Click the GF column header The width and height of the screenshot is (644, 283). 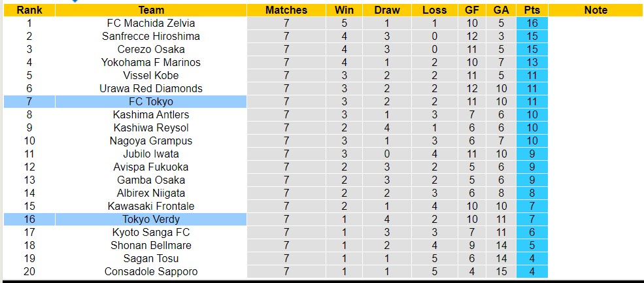coord(472,10)
